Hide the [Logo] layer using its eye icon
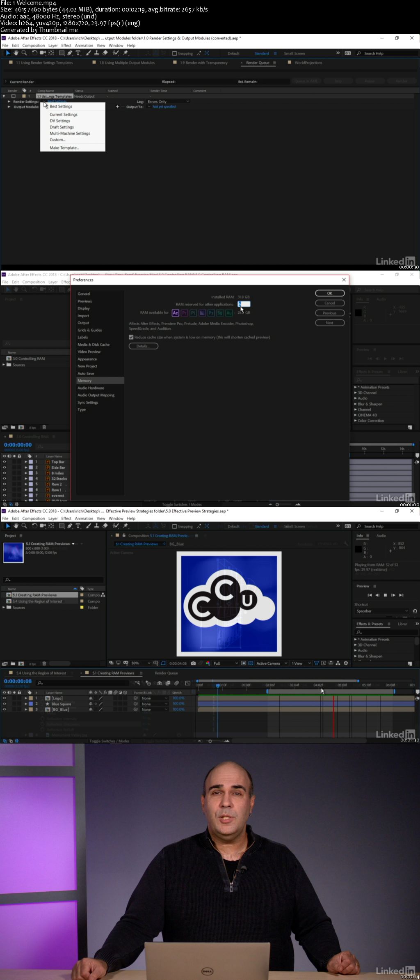Viewport: 420px width, 980px height. click(x=5, y=698)
